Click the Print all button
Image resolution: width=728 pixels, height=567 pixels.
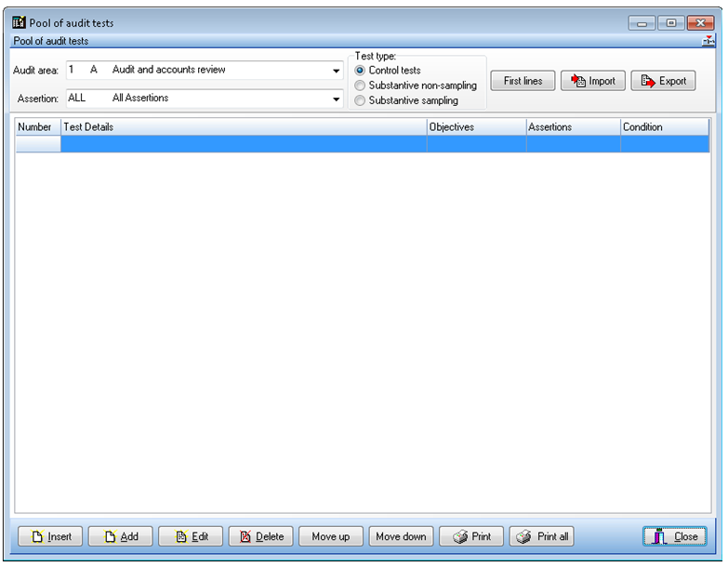click(x=542, y=536)
